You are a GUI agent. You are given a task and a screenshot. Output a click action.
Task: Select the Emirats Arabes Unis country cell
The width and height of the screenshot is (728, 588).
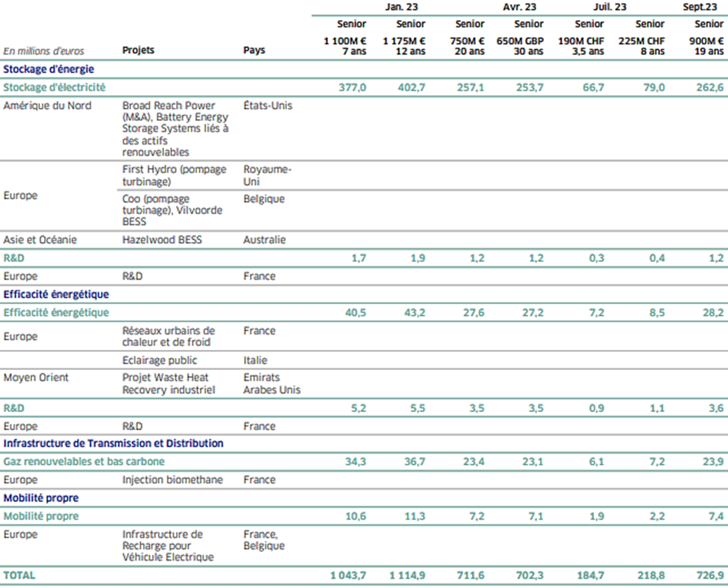[x=272, y=383]
